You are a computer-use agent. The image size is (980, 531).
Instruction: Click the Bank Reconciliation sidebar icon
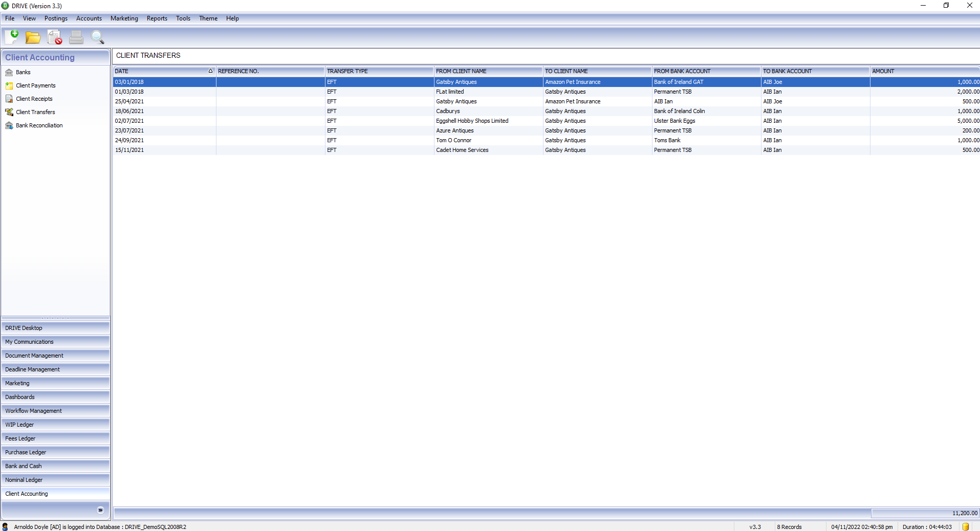tap(9, 125)
